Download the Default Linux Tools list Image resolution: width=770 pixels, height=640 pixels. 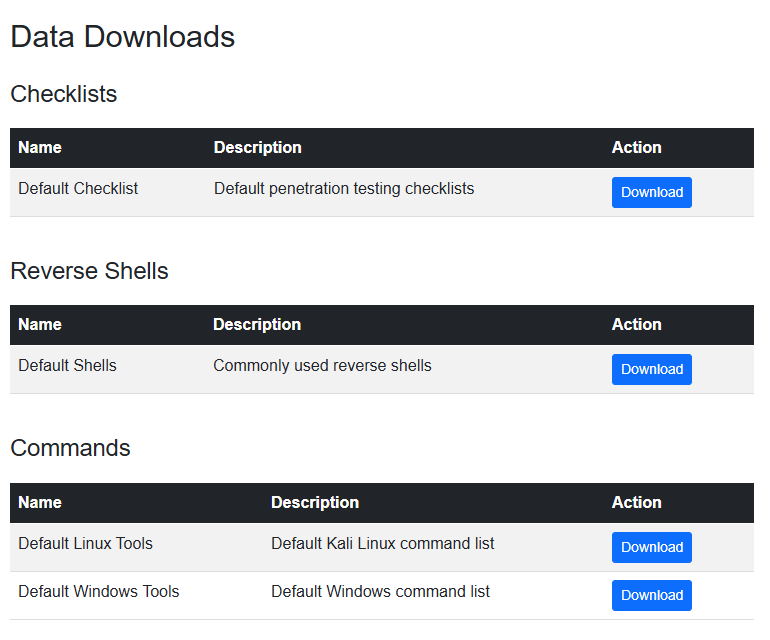coord(651,547)
